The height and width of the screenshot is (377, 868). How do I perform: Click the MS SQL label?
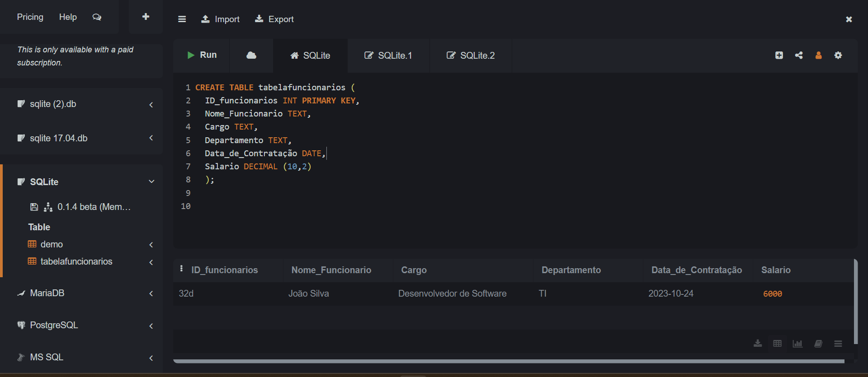47,357
